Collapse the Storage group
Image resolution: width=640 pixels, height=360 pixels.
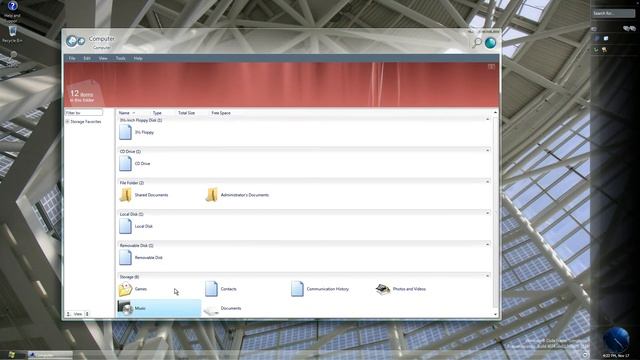click(x=487, y=276)
